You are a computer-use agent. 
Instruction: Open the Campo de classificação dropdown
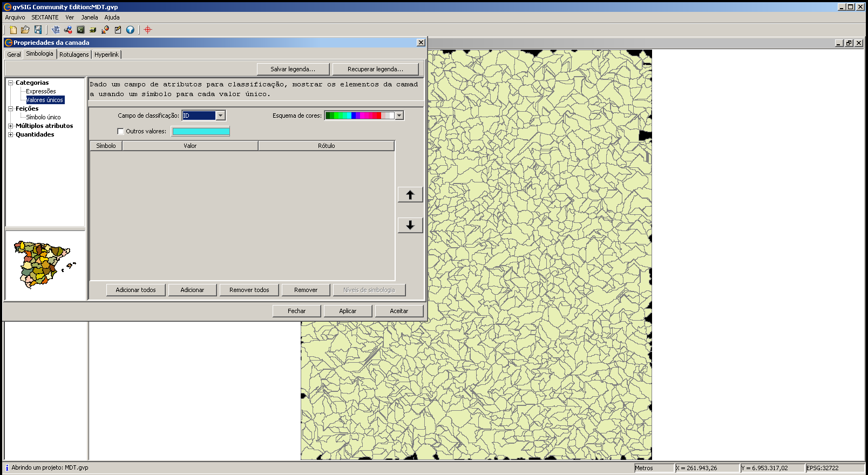point(220,116)
